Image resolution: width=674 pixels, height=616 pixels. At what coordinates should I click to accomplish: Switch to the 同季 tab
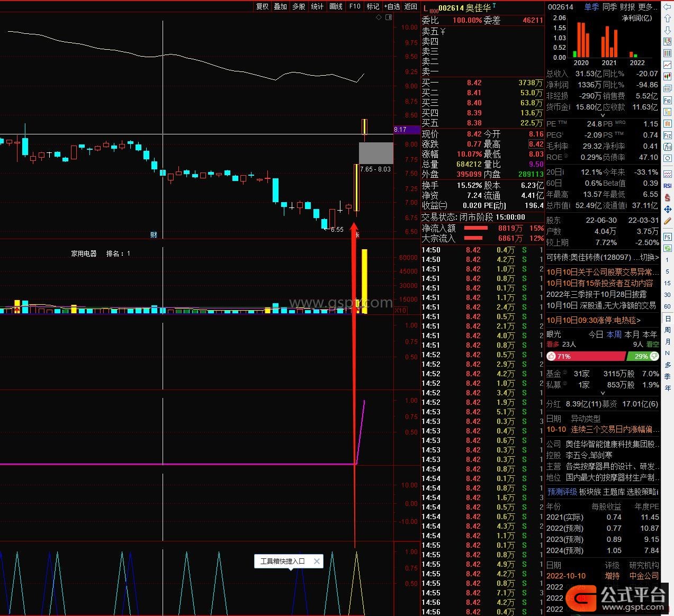coord(610,7)
